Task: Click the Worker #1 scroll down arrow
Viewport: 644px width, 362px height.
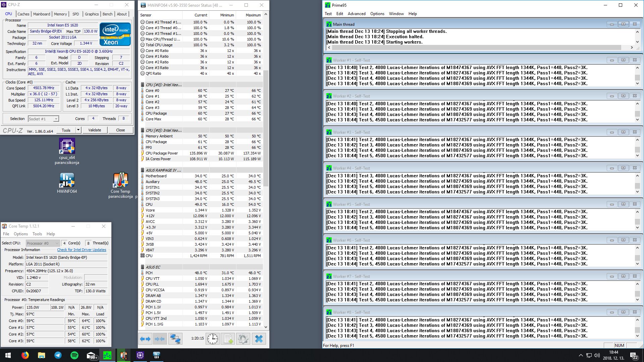Action: point(637,83)
